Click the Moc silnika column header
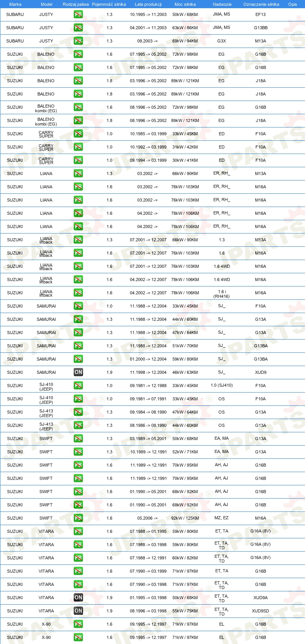Viewport: 305px width, 644px height. (x=185, y=4)
